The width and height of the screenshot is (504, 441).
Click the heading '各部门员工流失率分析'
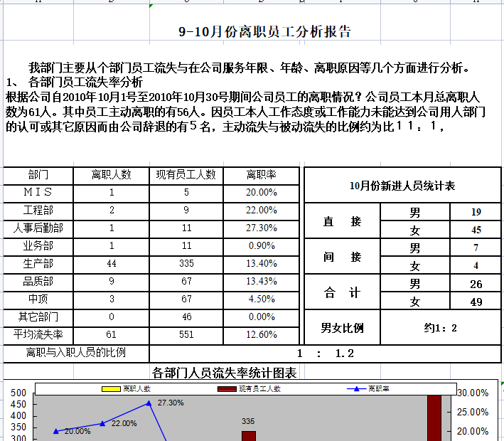coord(85,83)
